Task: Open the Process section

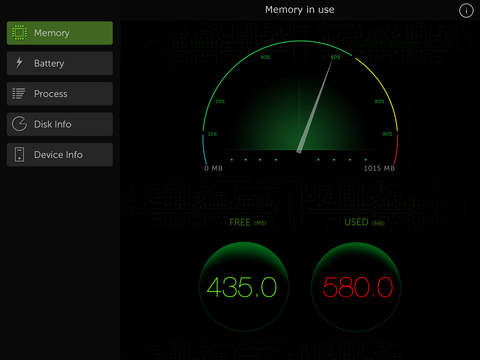Action: [x=60, y=94]
